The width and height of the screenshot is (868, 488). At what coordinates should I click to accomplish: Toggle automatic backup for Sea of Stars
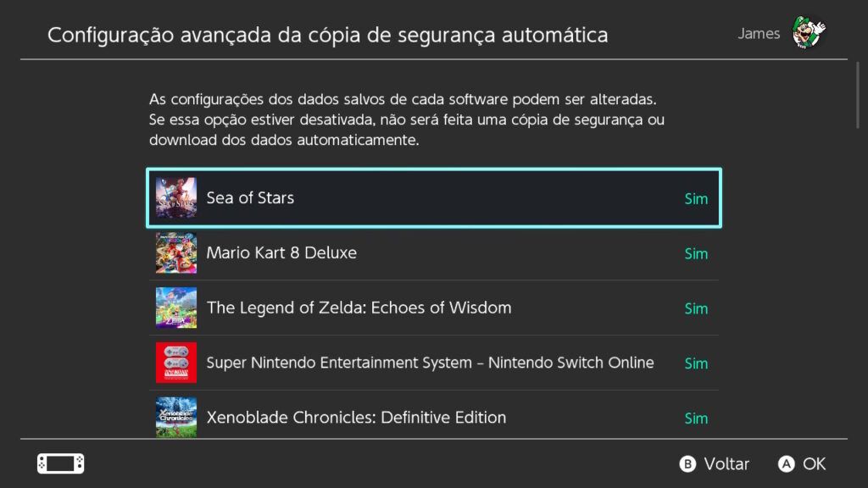click(x=696, y=198)
